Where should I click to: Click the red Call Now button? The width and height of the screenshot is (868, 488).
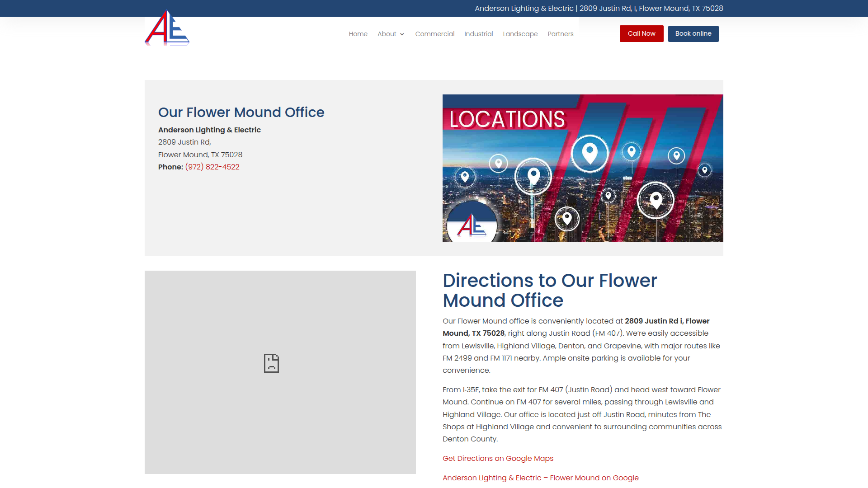click(642, 33)
